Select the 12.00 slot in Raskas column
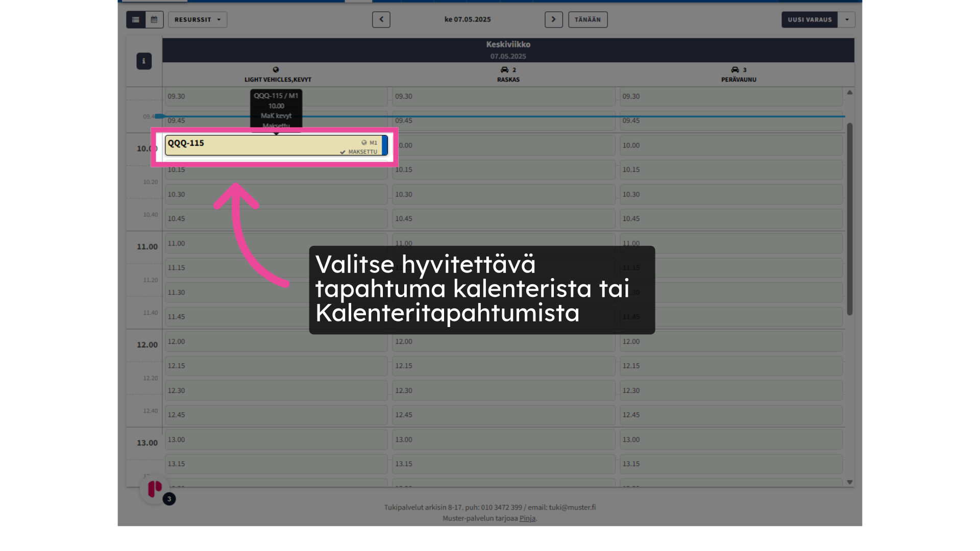This screenshot has height=551, width=980. pyautogui.click(x=504, y=341)
